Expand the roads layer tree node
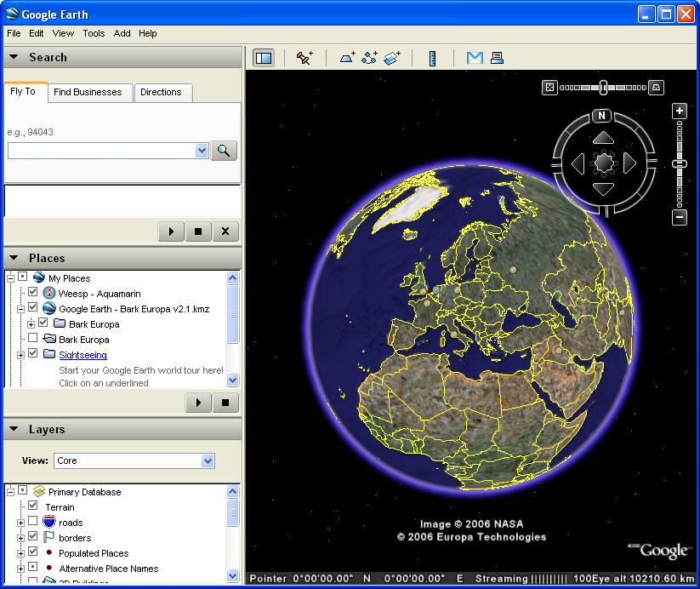This screenshot has height=589, width=700. coord(20,523)
